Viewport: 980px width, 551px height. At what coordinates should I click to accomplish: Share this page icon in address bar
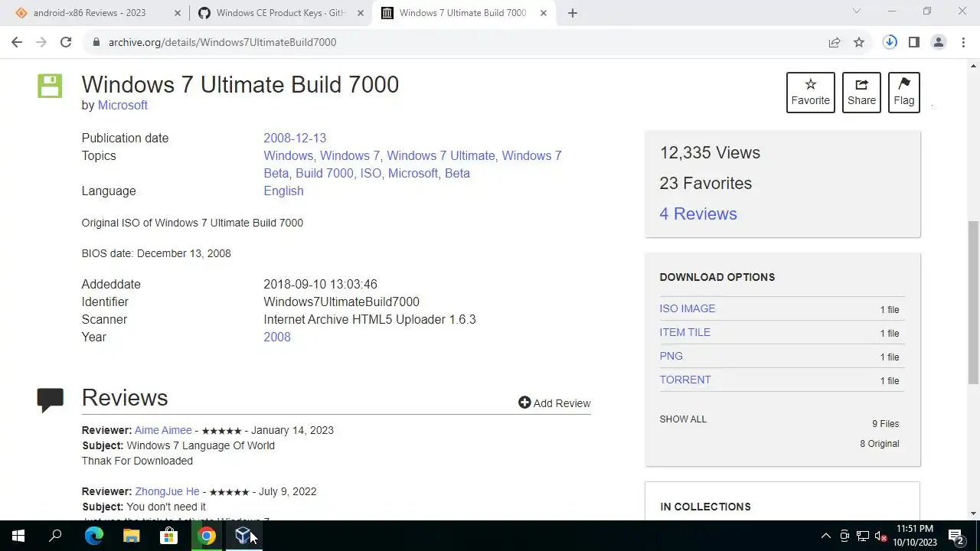click(835, 42)
